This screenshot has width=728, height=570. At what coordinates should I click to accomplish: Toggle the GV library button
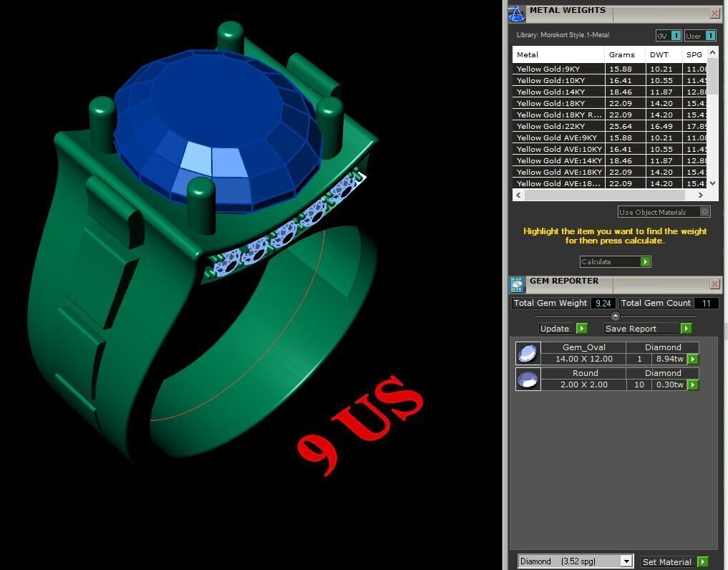(x=669, y=36)
